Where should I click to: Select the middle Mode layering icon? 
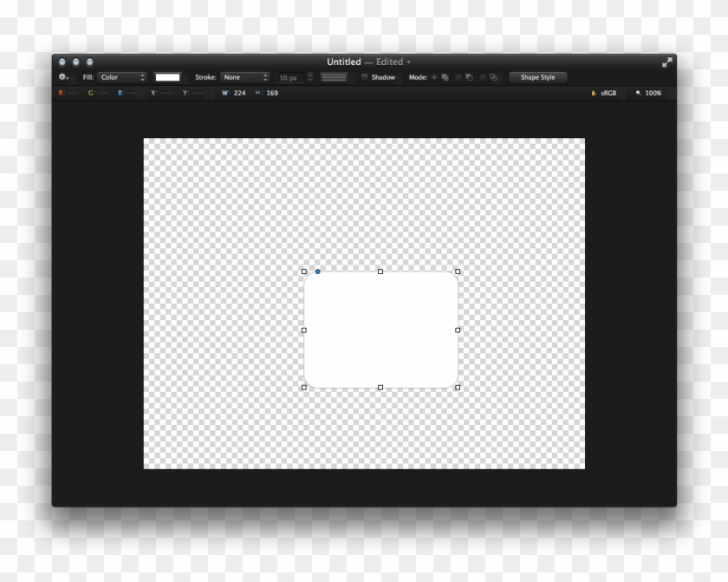click(x=469, y=75)
